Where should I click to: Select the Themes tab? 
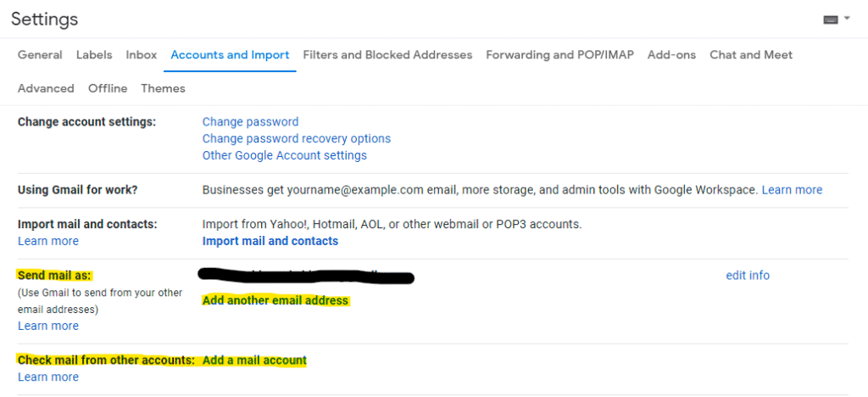point(164,88)
